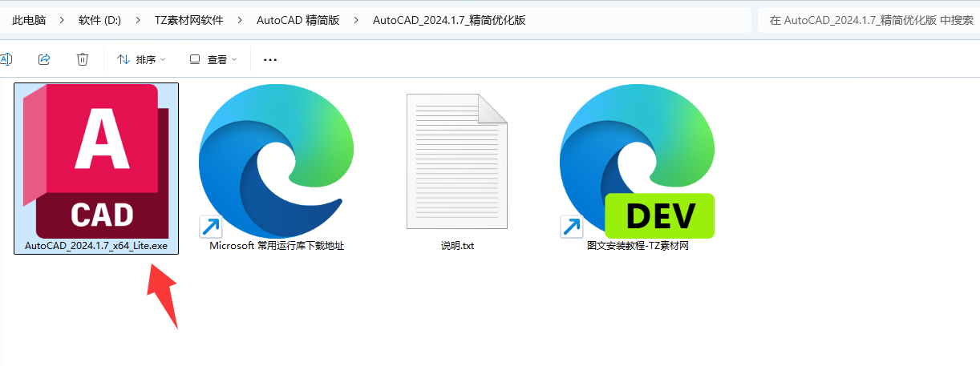The width and height of the screenshot is (980, 366).
Task: Open the three-dot more options menu
Action: (x=270, y=59)
